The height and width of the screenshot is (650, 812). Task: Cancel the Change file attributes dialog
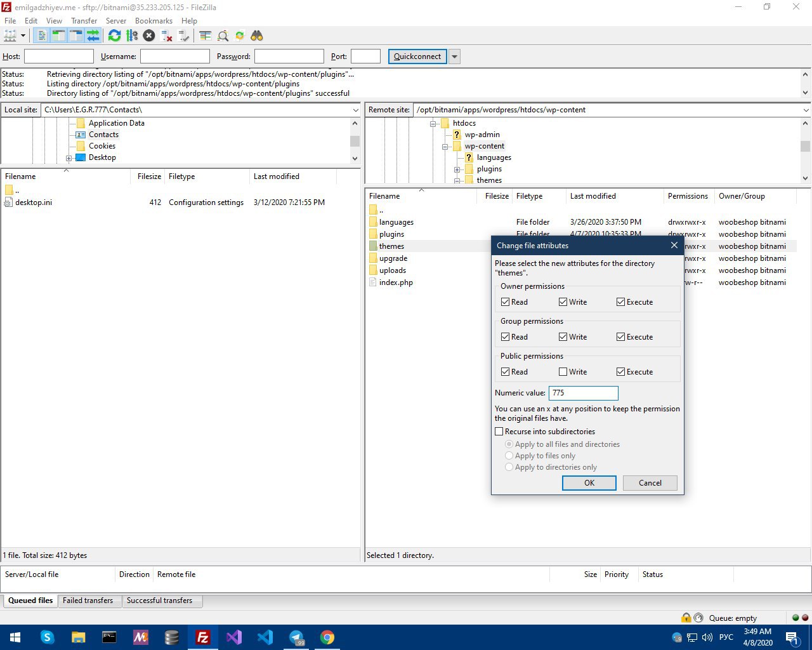[x=650, y=483]
